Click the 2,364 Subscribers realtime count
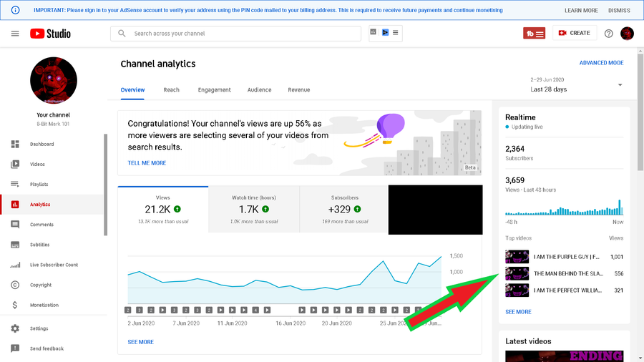Screen dimensions: 644x362 (515, 149)
